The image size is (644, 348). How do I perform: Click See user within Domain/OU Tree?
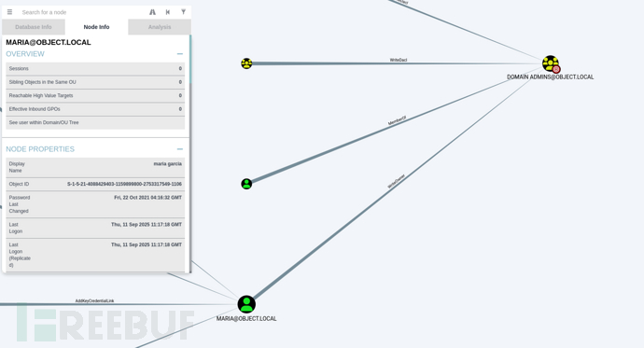pos(95,123)
